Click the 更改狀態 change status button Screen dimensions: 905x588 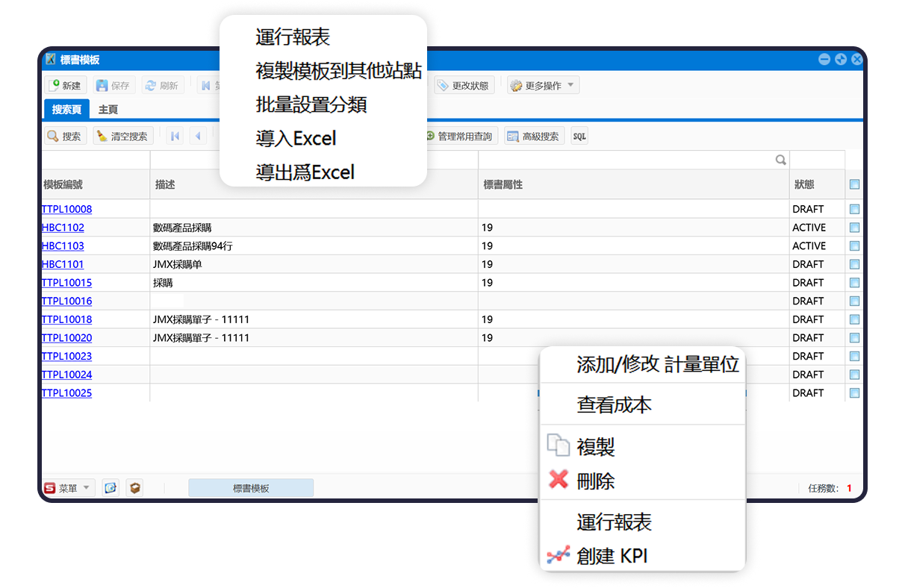click(x=464, y=86)
